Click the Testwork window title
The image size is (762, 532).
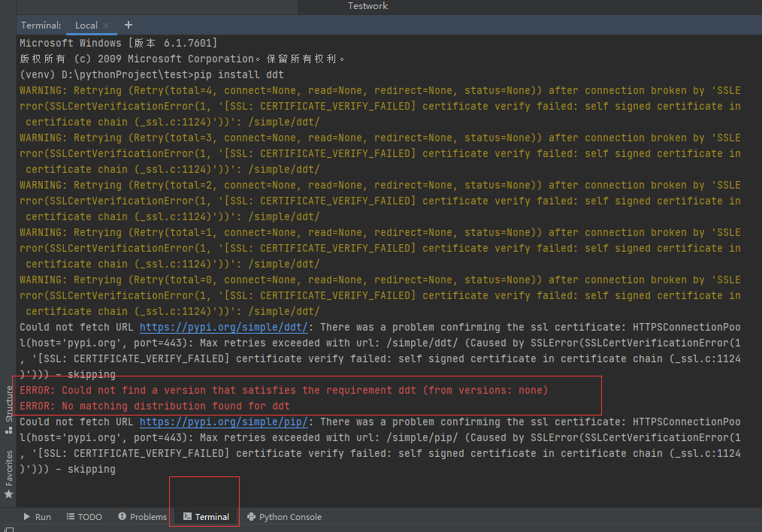368,6
